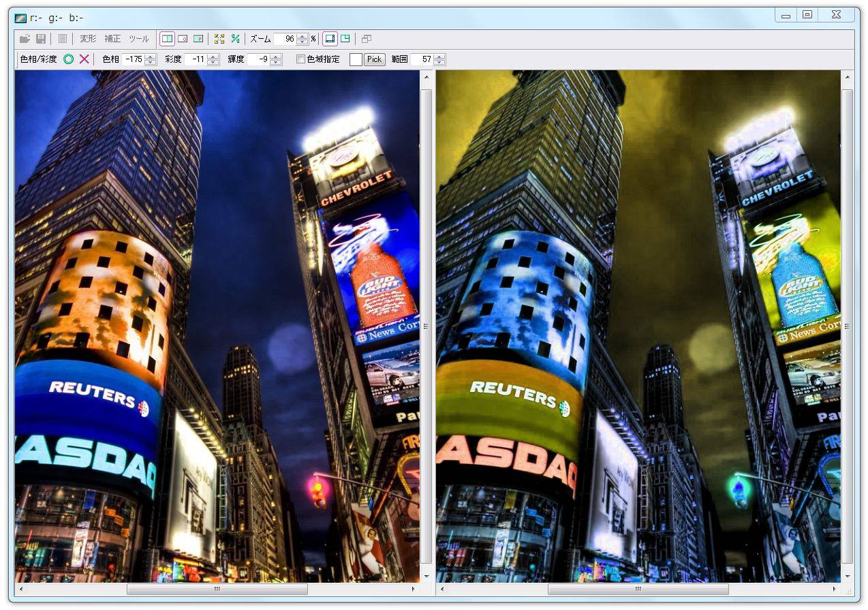Click the left pane's scroll-down arrow

(427, 576)
